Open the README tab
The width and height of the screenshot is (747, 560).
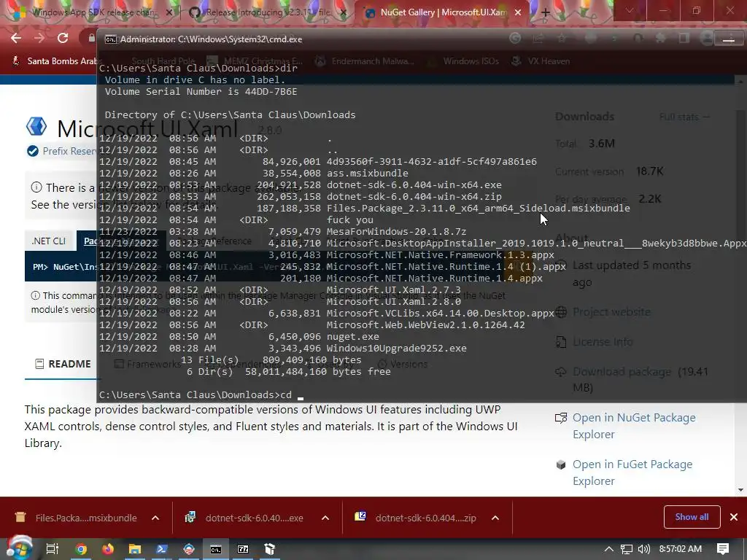tap(63, 364)
